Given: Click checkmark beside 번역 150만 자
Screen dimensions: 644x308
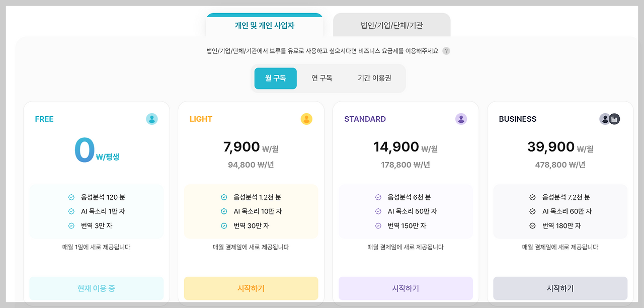Looking at the screenshot, I should (378, 226).
